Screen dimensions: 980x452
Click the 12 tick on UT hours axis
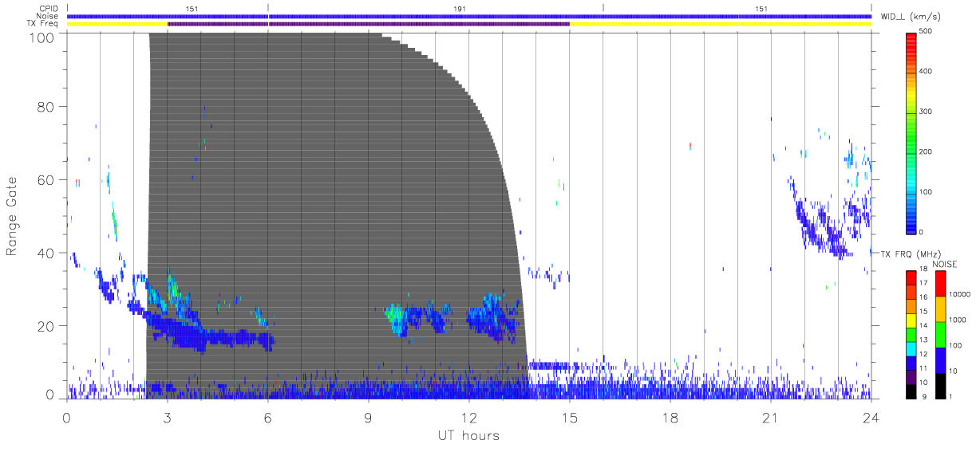pyautogui.click(x=469, y=418)
